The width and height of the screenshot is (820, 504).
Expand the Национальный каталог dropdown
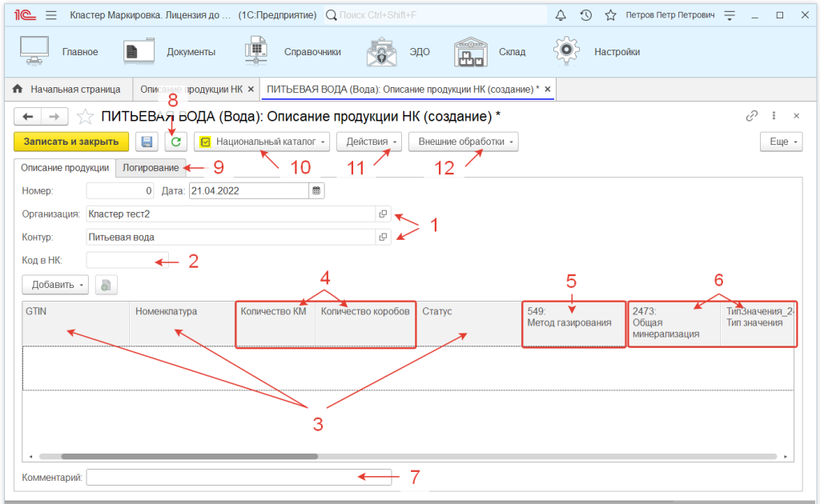(262, 142)
